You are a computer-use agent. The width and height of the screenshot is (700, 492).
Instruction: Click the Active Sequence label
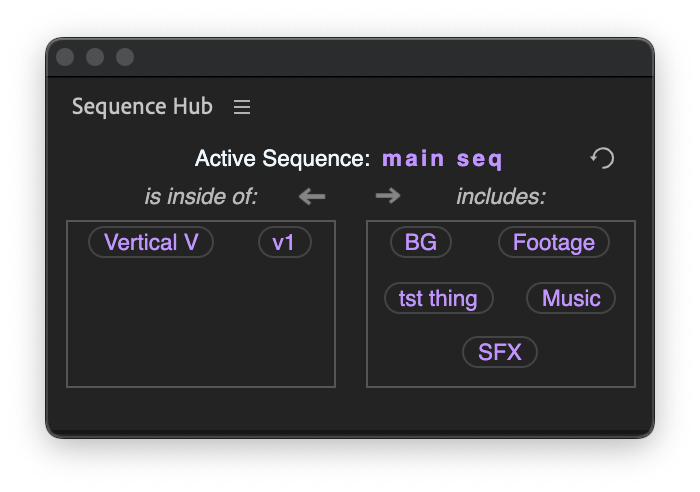point(282,158)
